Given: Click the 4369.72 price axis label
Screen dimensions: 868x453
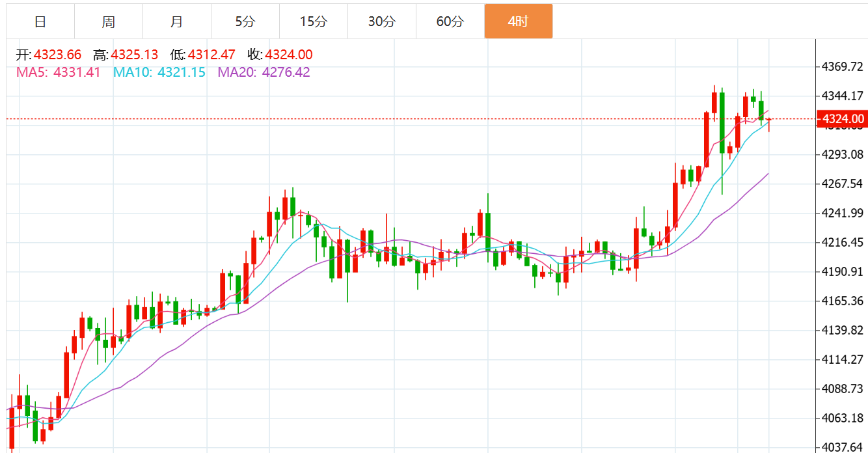Looking at the screenshot, I should 843,66.
